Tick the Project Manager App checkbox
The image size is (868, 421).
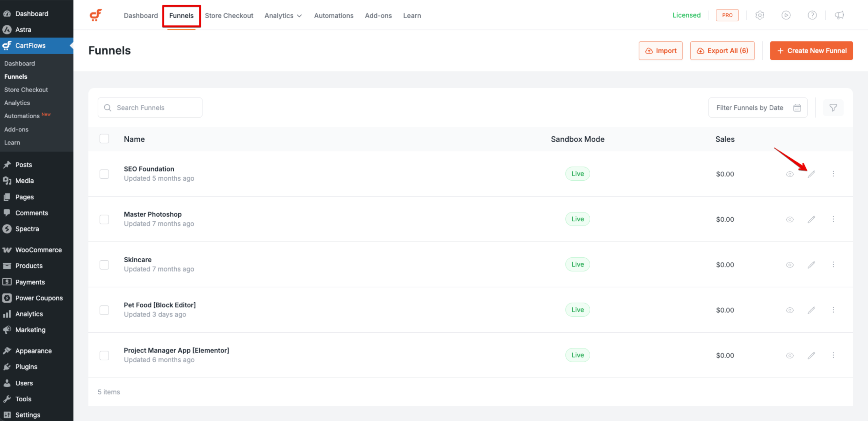coord(104,356)
